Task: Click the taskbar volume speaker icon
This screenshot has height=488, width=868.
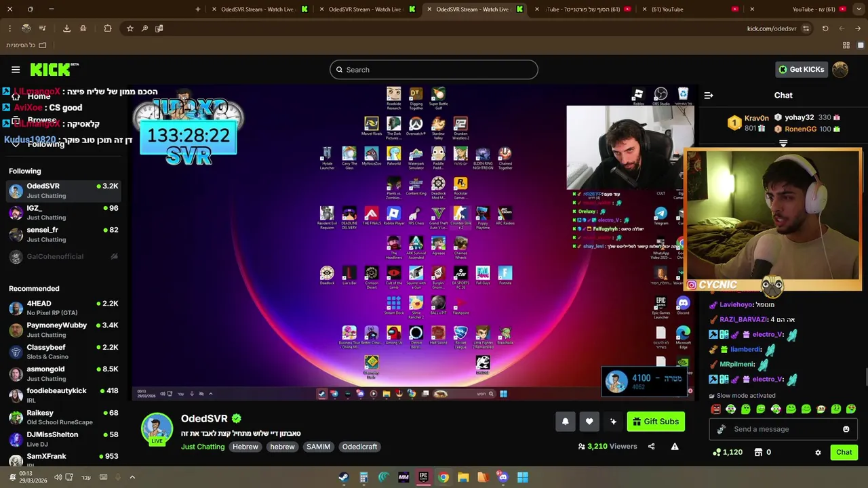Action: [x=58, y=477]
